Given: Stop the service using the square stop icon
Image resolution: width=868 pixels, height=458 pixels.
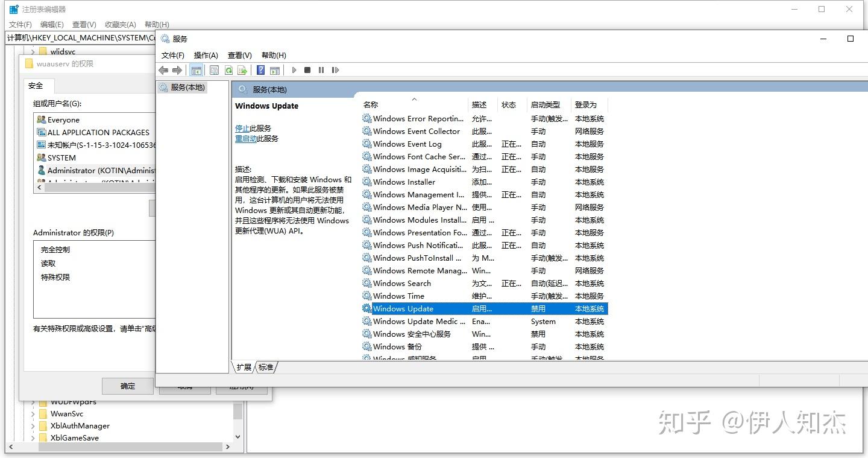Looking at the screenshot, I should tap(307, 70).
